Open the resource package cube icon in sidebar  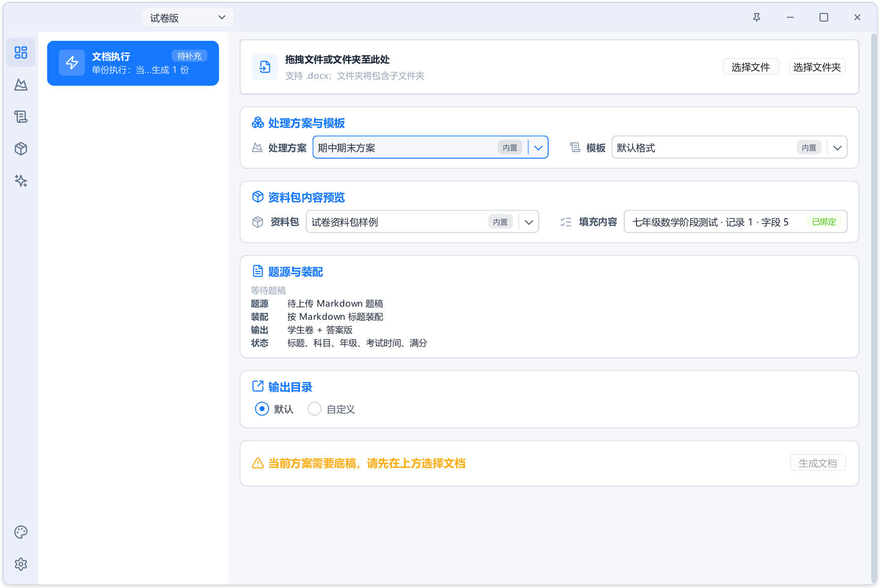[x=21, y=149]
